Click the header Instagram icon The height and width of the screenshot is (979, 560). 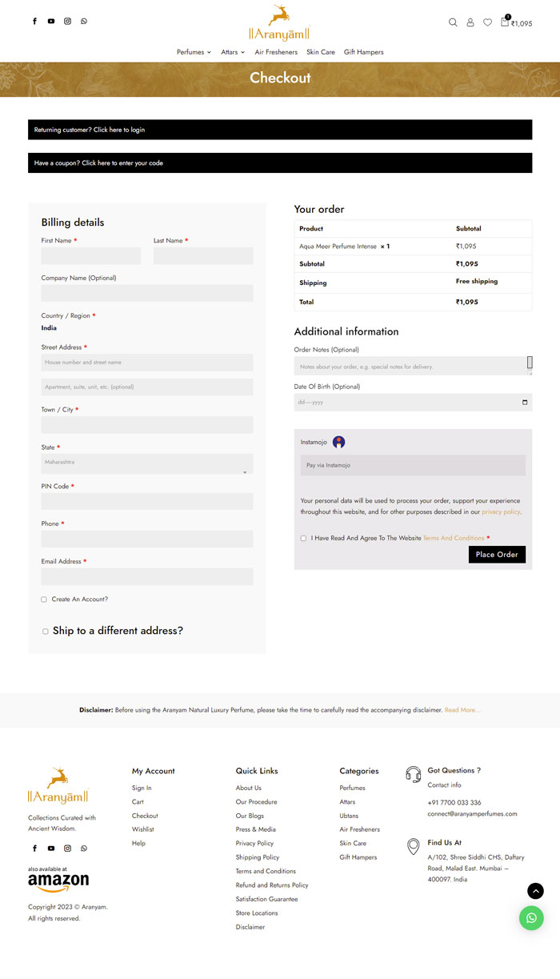pyautogui.click(x=67, y=22)
